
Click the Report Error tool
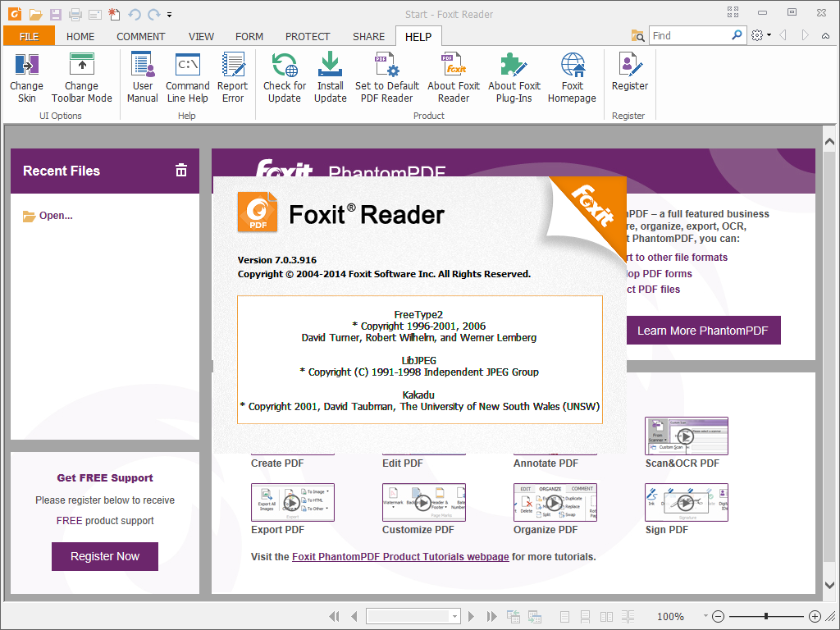[x=233, y=76]
